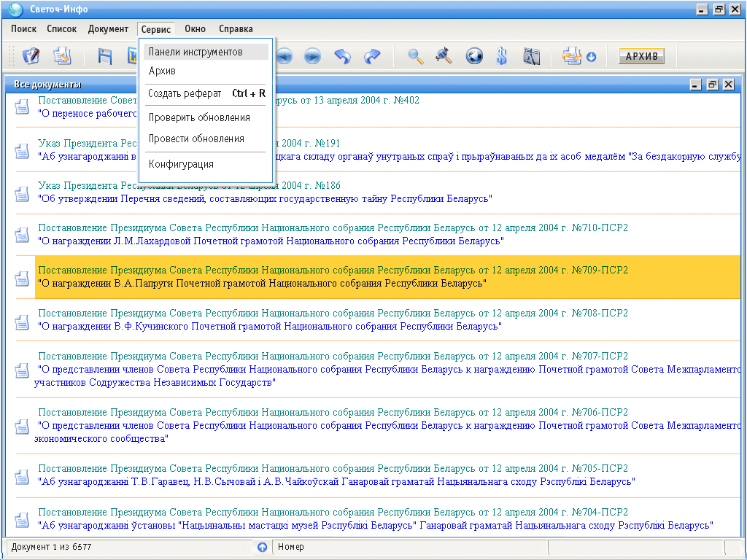Click the dollar sign toolbar icon
The height and width of the screenshot is (560, 747).
click(502, 56)
